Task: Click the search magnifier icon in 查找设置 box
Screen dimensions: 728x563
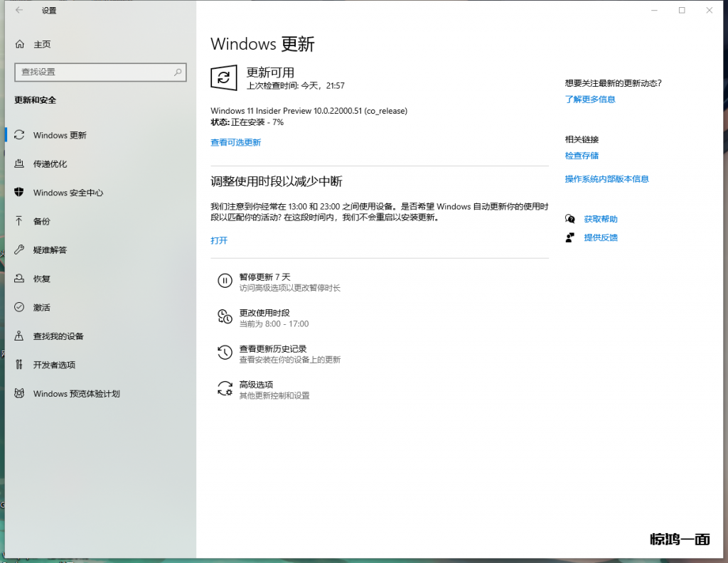Action: click(x=178, y=72)
